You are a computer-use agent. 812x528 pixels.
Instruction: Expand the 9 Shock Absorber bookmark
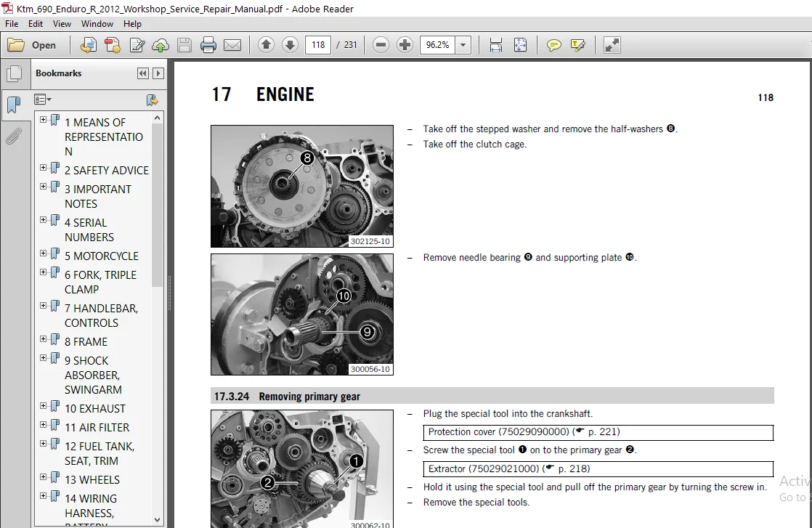coord(43,358)
